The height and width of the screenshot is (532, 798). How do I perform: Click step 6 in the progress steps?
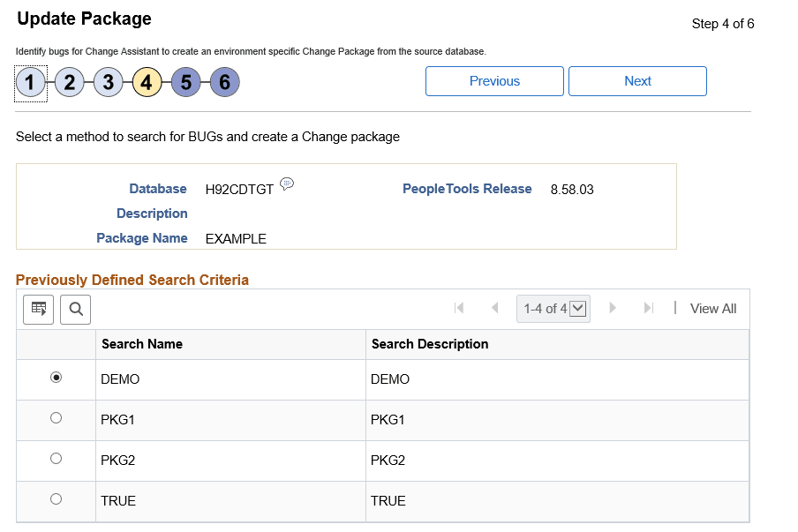point(224,83)
